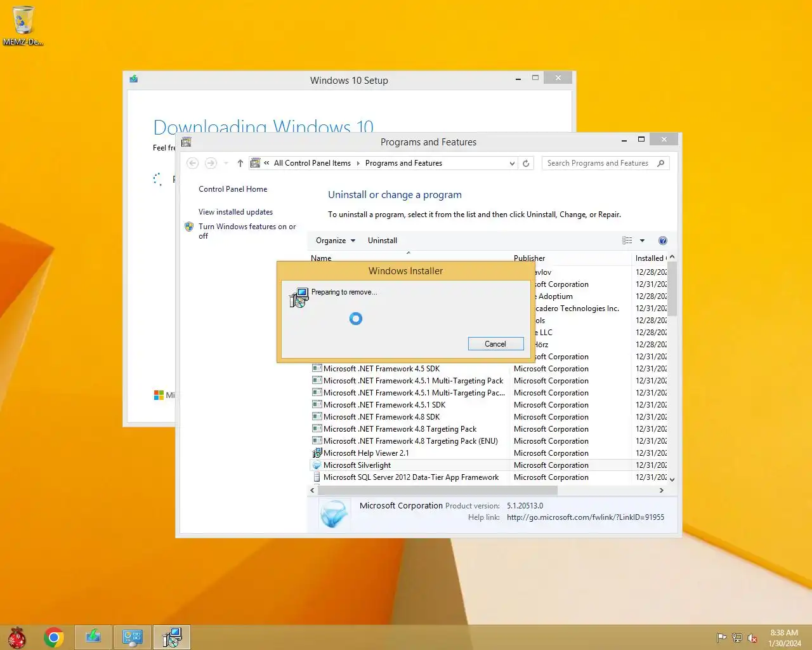
Task: Select Microsoft .NET Framework 4.5.1 SDK
Action: (384, 405)
